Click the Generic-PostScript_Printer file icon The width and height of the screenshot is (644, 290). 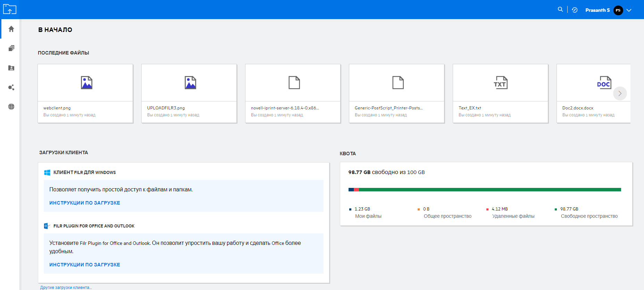pos(398,83)
